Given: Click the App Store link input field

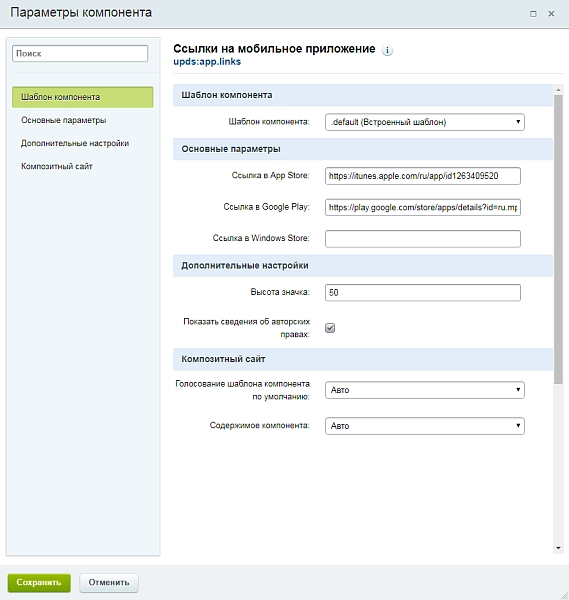Looking at the screenshot, I should [423, 176].
